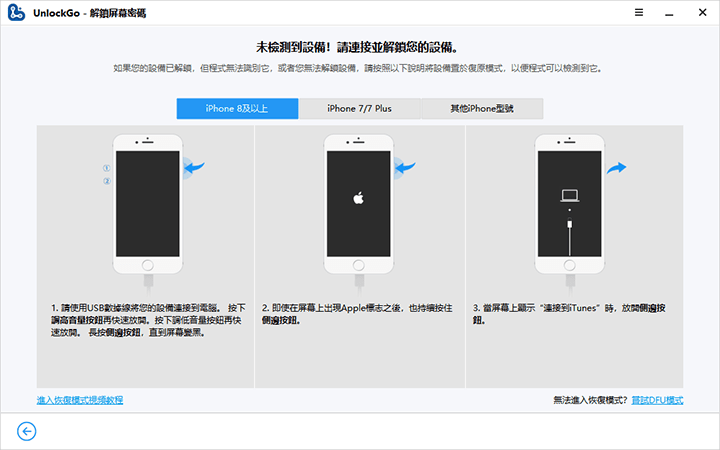
Task: Minimize the UnlockGo window
Action: click(669, 14)
